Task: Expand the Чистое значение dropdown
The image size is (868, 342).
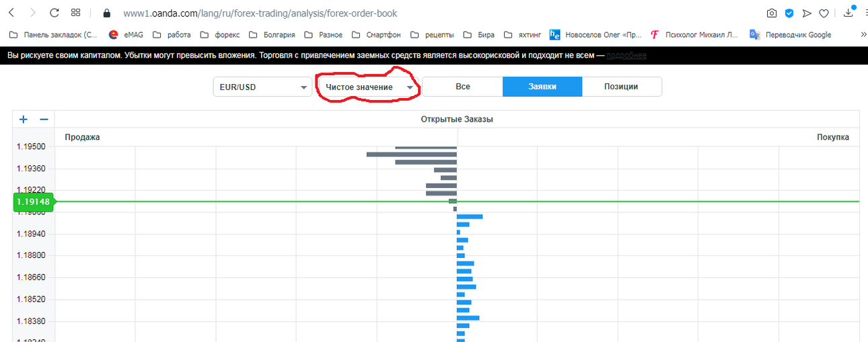Action: point(368,87)
